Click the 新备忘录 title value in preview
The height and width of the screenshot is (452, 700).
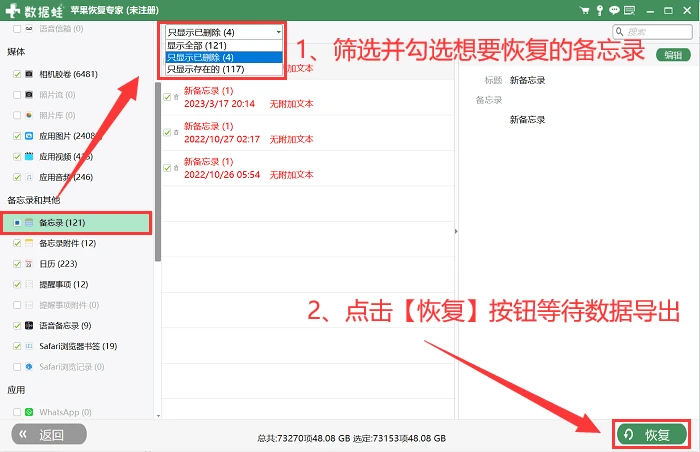(527, 80)
